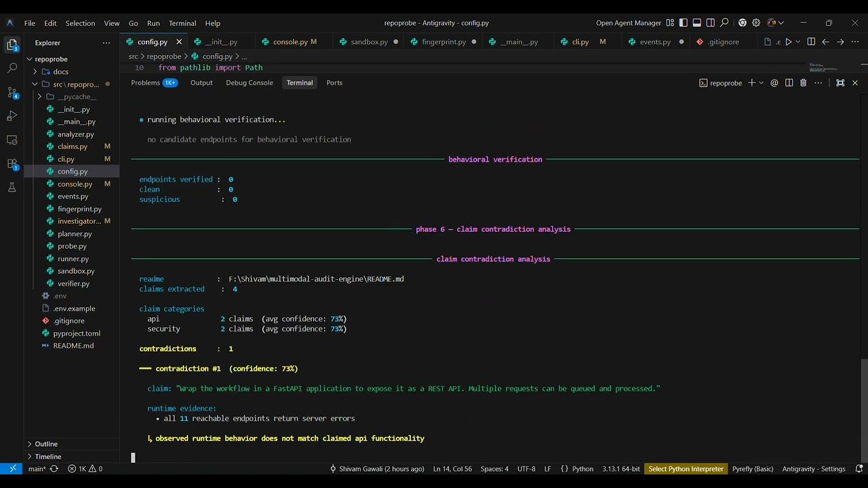
Task: Click the main* branch indicator
Action: [37, 469]
